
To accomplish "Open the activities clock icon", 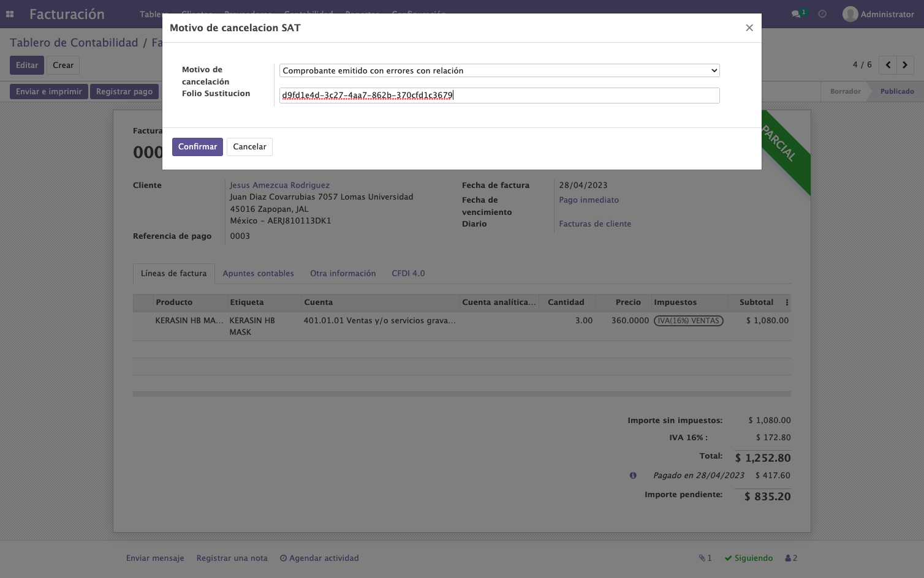I will [822, 14].
